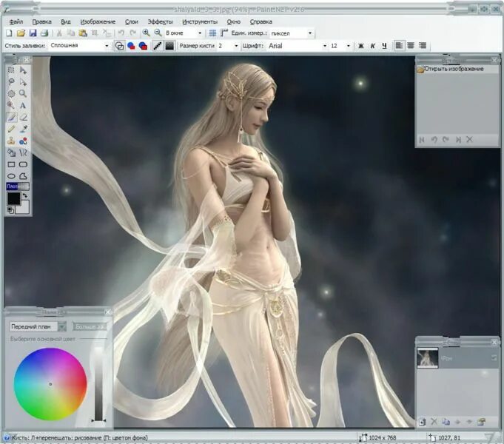Image resolution: width=504 pixels, height=444 pixels.
Task: Click the primary black color swatch
Action: tap(14, 198)
